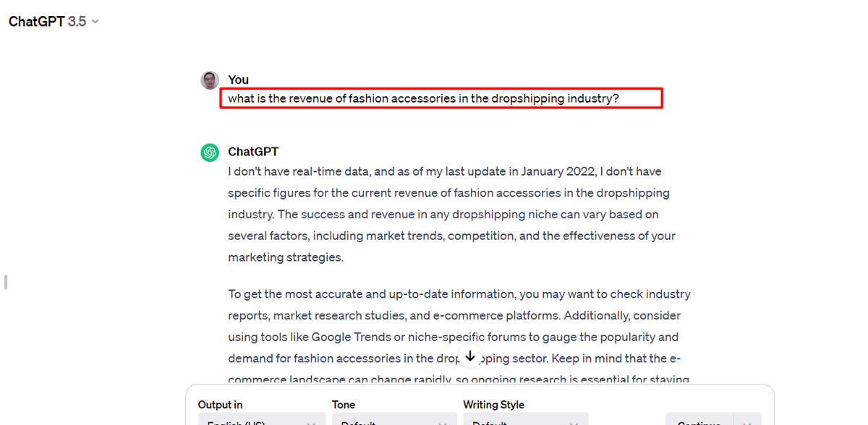Click the Output in label
This screenshot has width=868, height=425.
[x=221, y=405]
